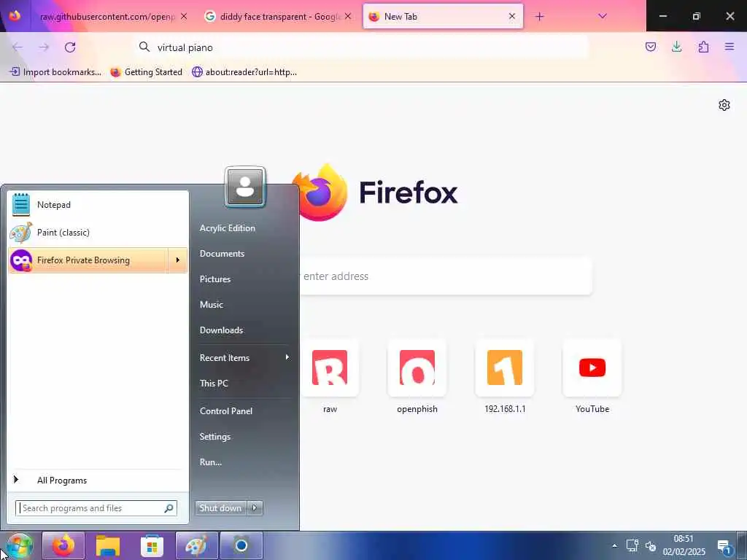Open Microsoft Store taskbar icon

pos(152,545)
